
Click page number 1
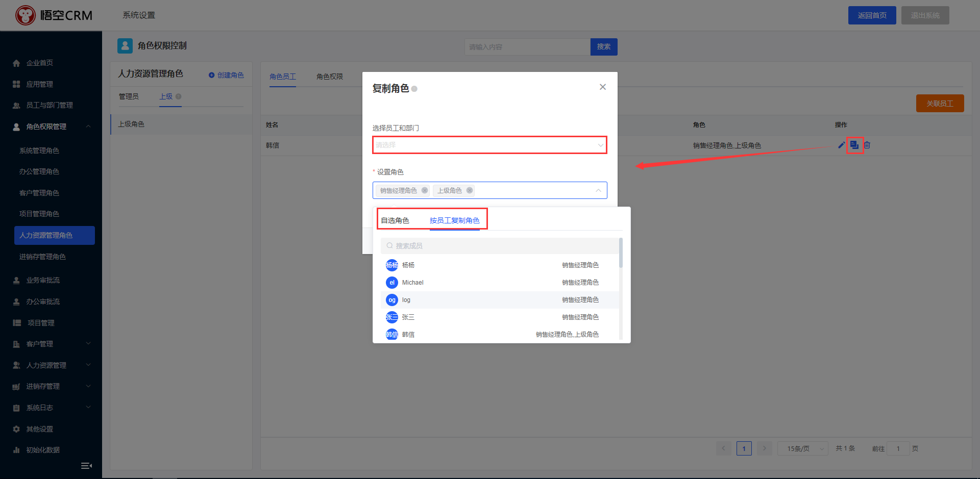click(744, 449)
